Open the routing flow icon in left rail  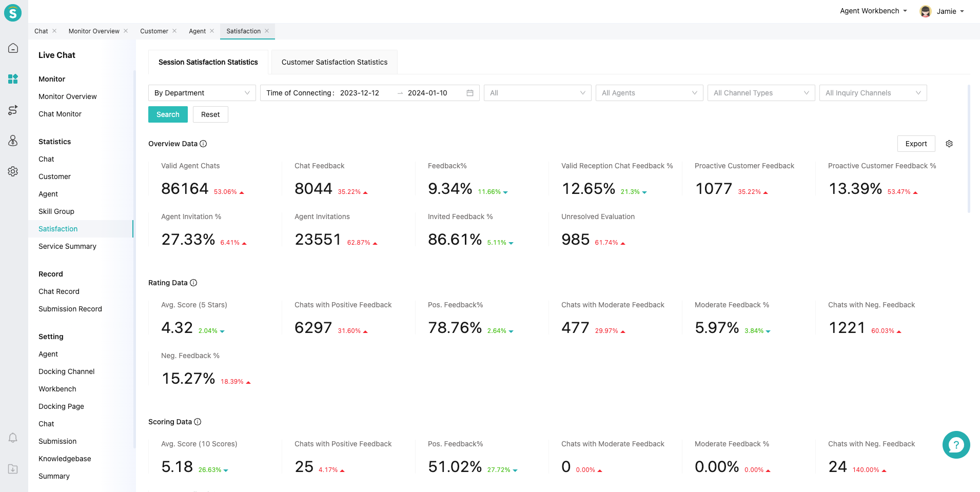click(x=13, y=110)
